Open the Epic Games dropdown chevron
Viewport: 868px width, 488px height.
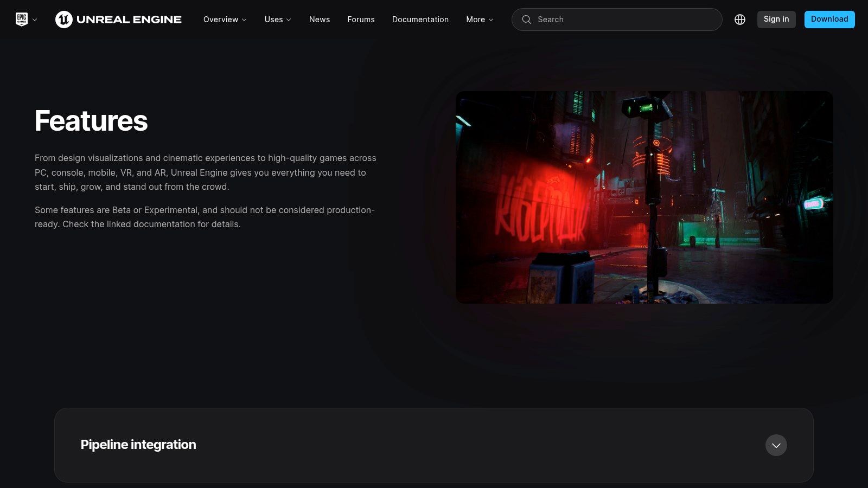(35, 20)
